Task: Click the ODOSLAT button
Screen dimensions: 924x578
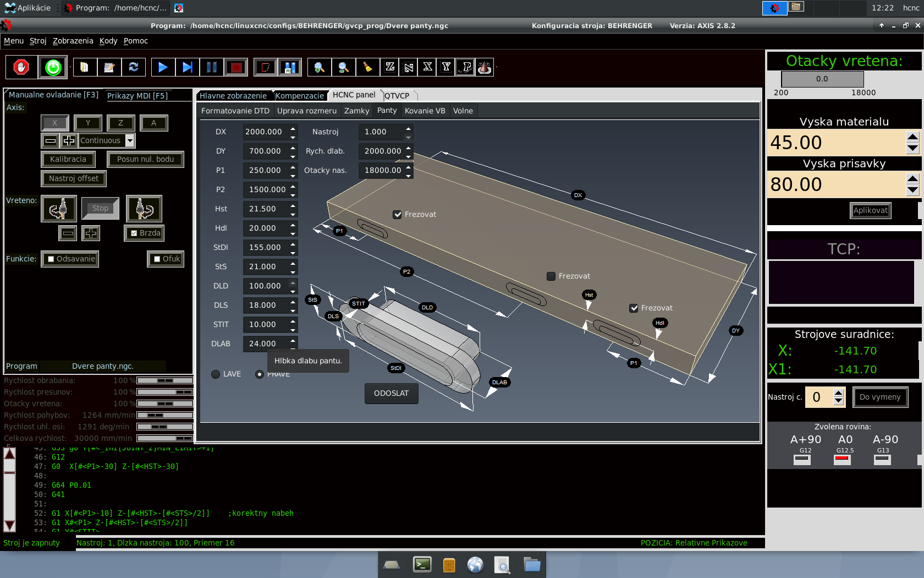Action: coord(391,393)
